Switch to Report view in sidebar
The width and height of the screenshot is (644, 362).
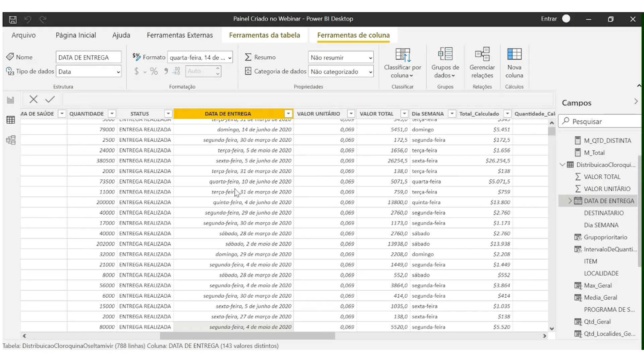11,100
